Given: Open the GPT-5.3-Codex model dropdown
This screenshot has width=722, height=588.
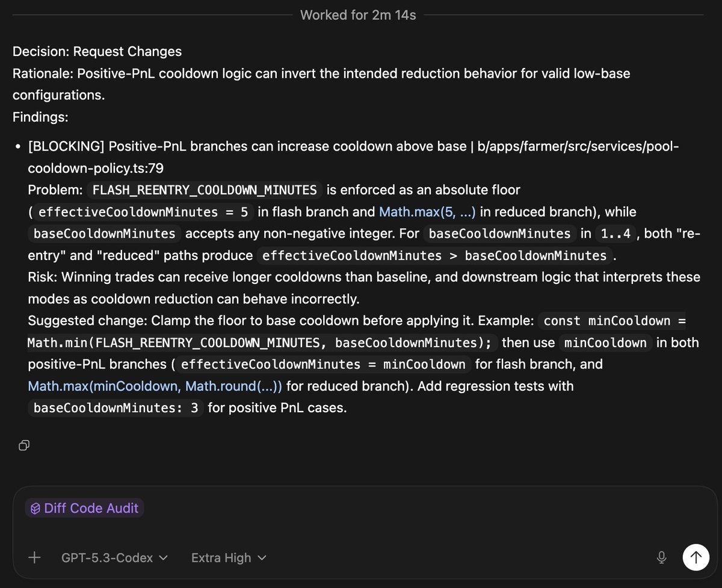Looking at the screenshot, I should point(114,558).
